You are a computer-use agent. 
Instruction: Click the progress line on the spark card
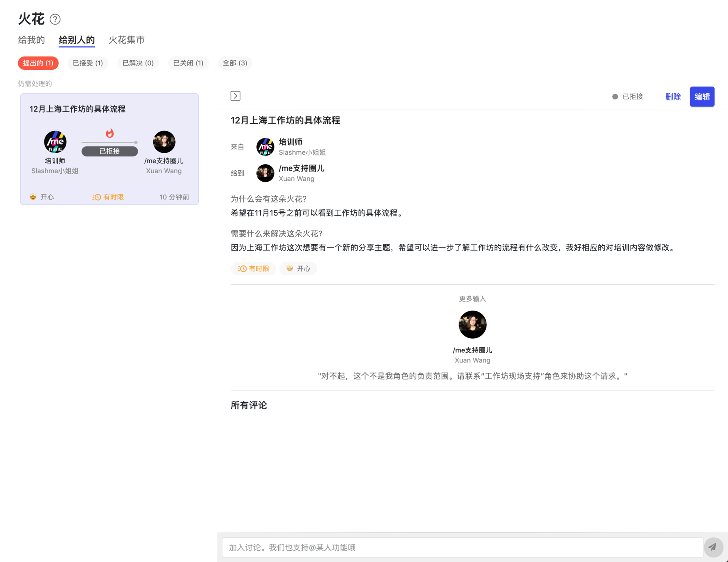(x=110, y=143)
